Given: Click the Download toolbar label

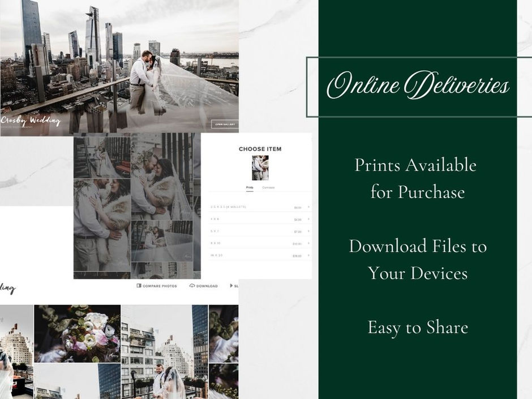Looking at the screenshot, I should [206, 286].
